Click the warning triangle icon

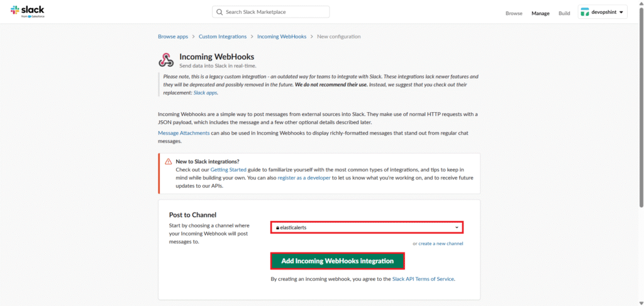pyautogui.click(x=169, y=161)
